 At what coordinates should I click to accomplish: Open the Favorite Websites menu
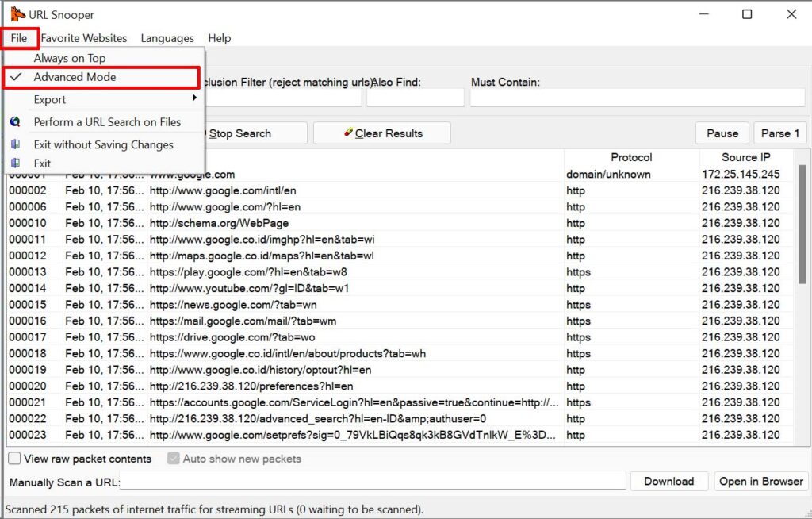[x=84, y=38]
